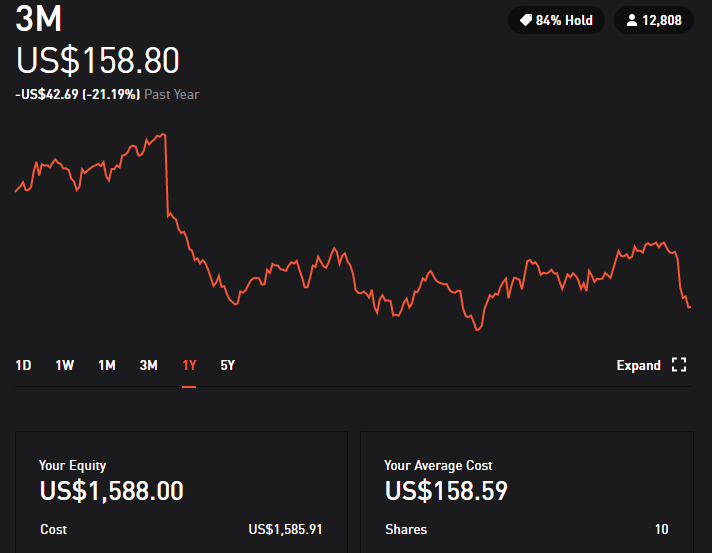Click the Expand chart label

[638, 365]
